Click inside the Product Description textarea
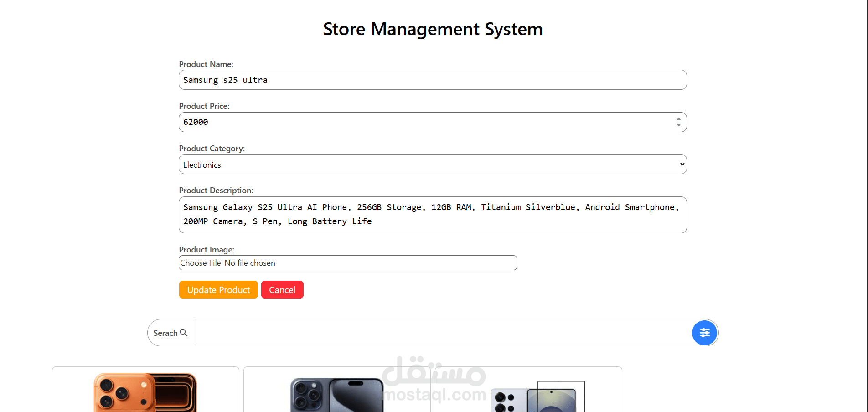Screen dimensions: 868x412 click(433, 215)
